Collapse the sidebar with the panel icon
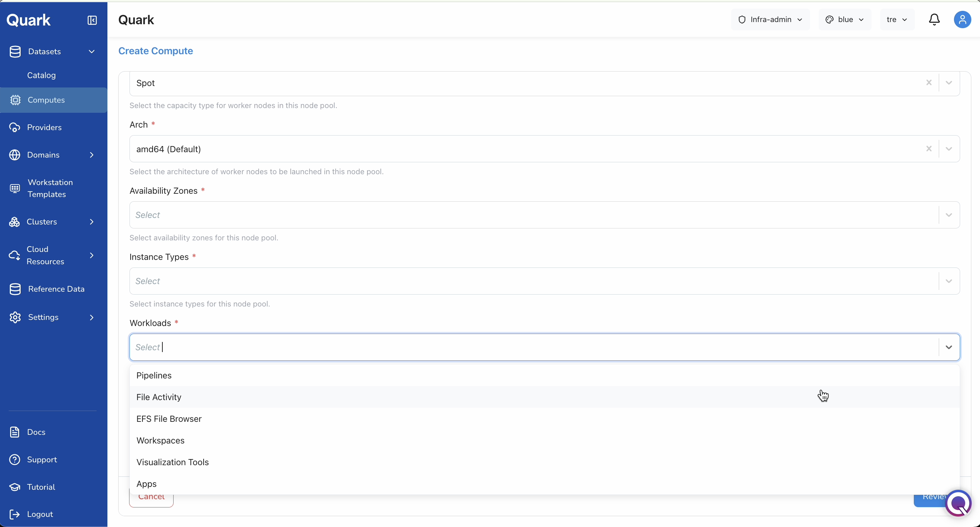This screenshot has width=980, height=527. tap(92, 20)
